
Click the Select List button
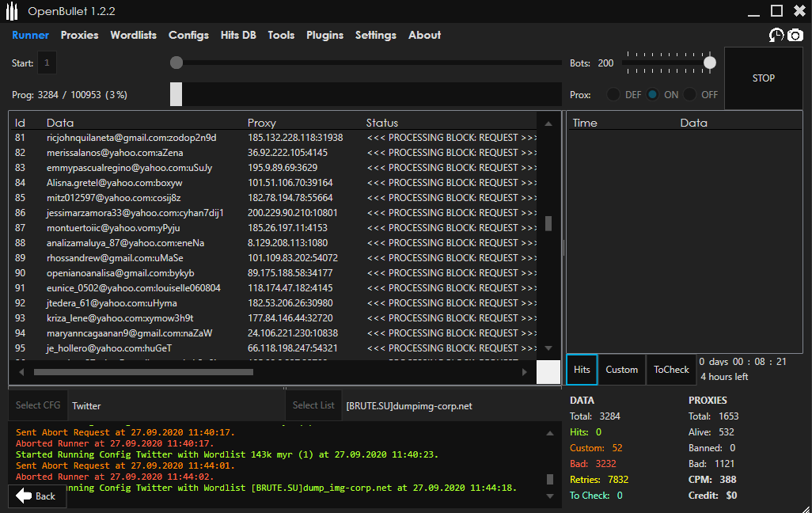point(313,405)
